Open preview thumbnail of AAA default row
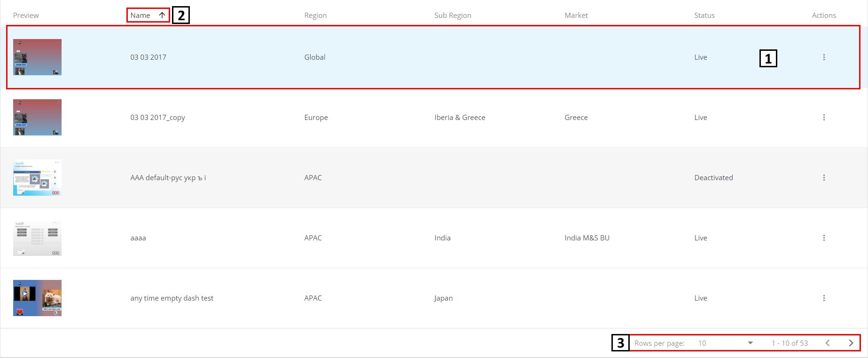The height and width of the screenshot is (358, 868). [37, 177]
